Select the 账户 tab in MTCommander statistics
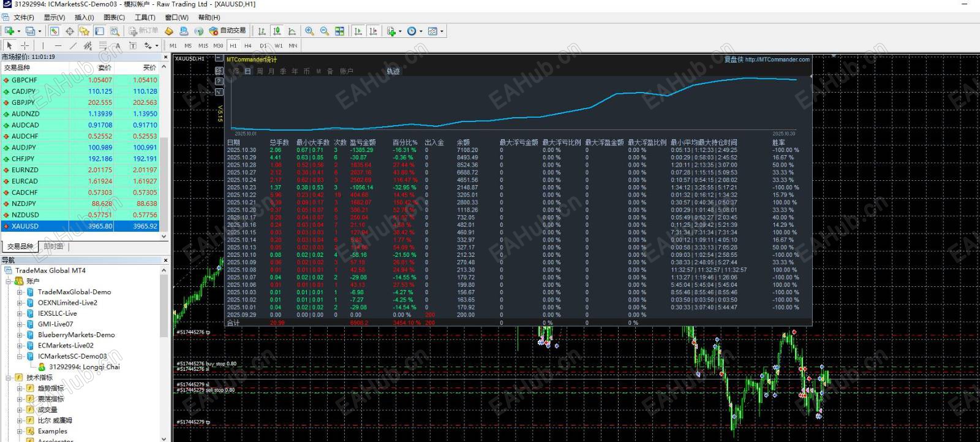Screen dimensions: 980x442 (347, 71)
